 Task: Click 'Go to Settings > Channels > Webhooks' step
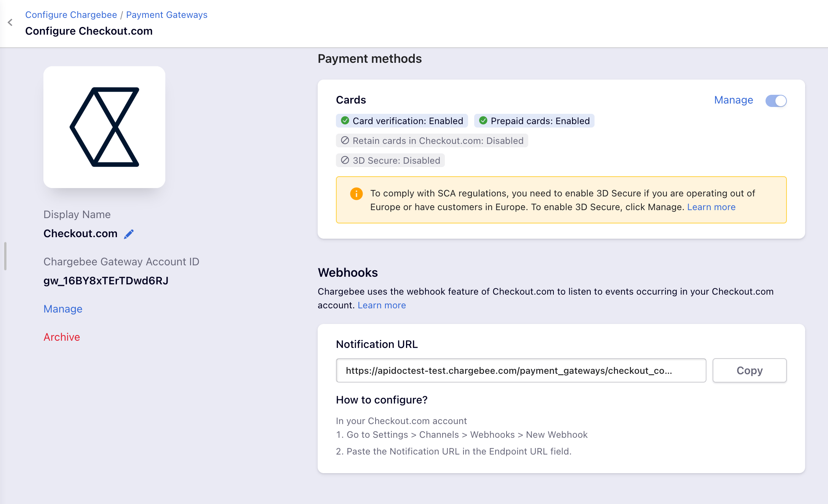coord(462,435)
